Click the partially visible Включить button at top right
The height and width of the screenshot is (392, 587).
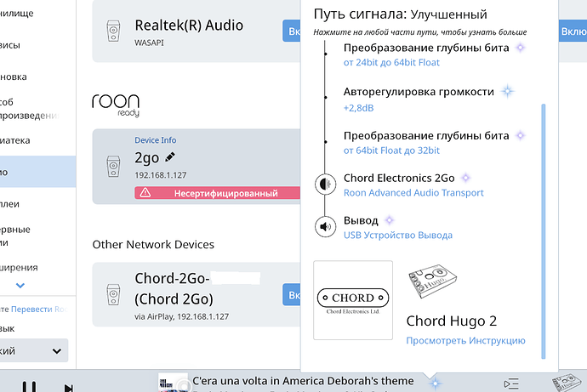tap(573, 31)
